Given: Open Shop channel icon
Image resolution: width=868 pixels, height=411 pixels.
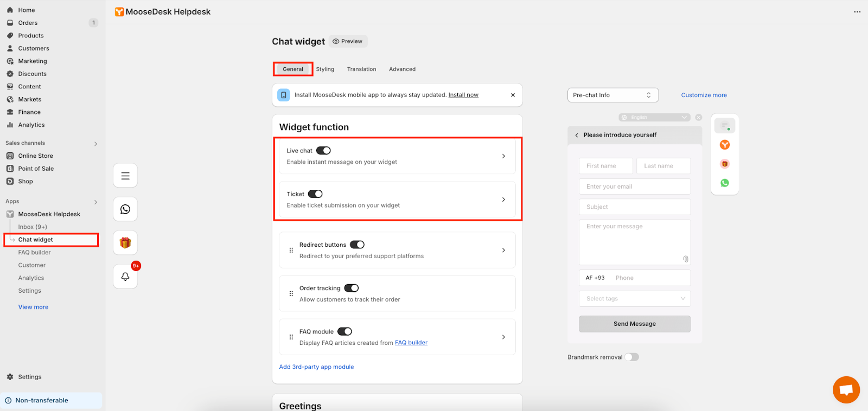Looking at the screenshot, I should (x=10, y=181).
